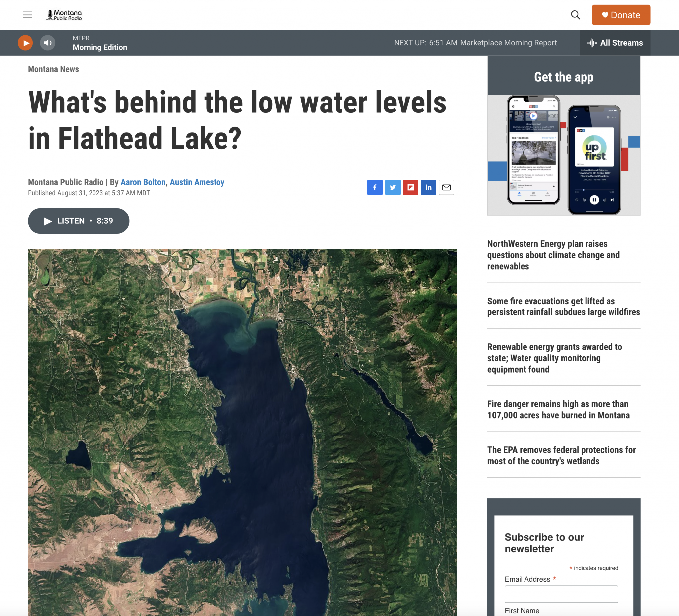Email this article via envelope icon
Viewport: 679px width, 616px height.
tap(446, 187)
